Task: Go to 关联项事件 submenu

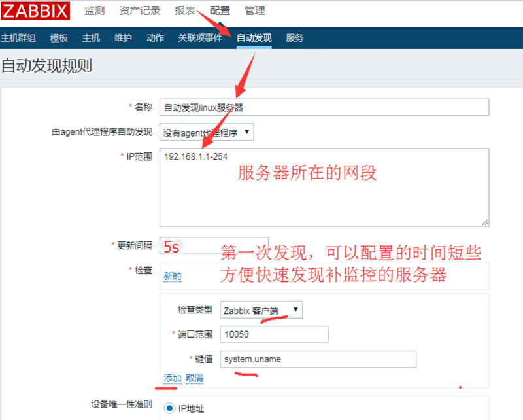Action: pyautogui.click(x=200, y=38)
